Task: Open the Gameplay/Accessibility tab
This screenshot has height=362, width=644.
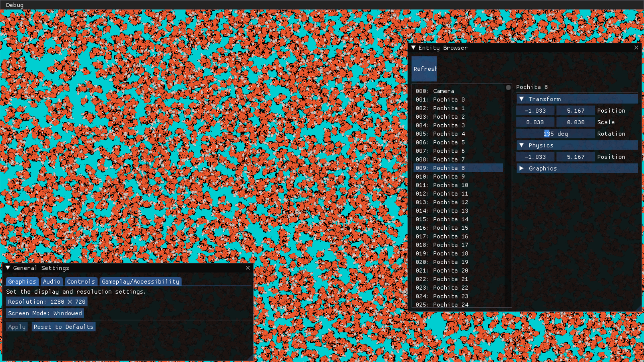Action: [140, 282]
